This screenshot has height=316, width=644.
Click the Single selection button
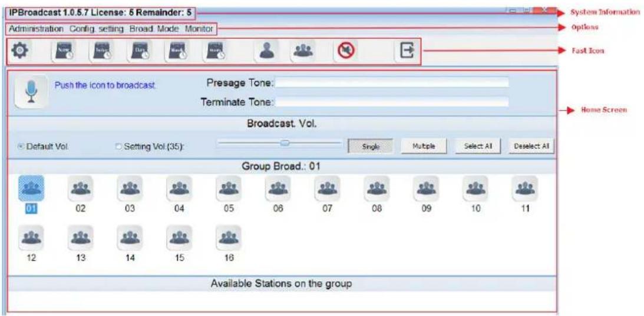tap(371, 146)
